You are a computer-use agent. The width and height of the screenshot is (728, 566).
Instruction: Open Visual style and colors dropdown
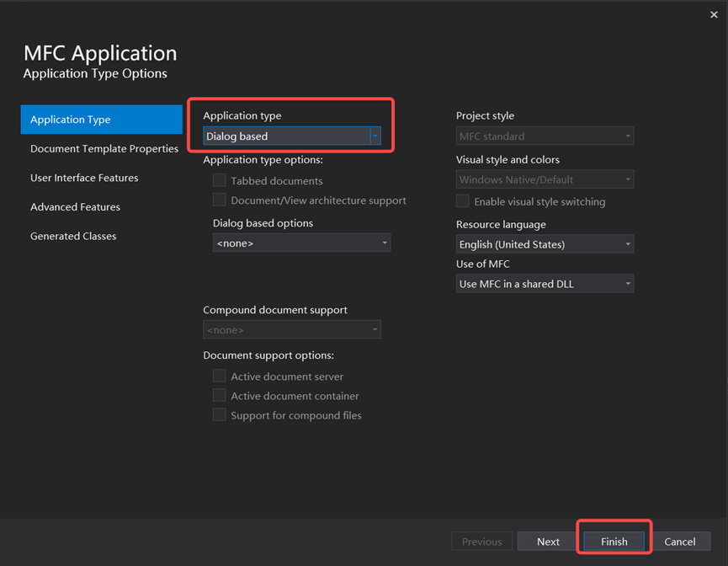tap(545, 179)
